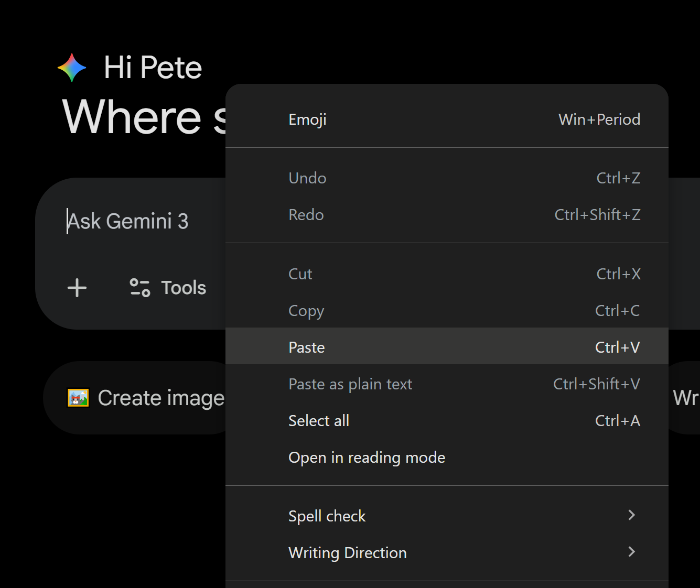This screenshot has width=700, height=588.
Task: Click the Gemini sparkle logo icon
Action: click(72, 68)
